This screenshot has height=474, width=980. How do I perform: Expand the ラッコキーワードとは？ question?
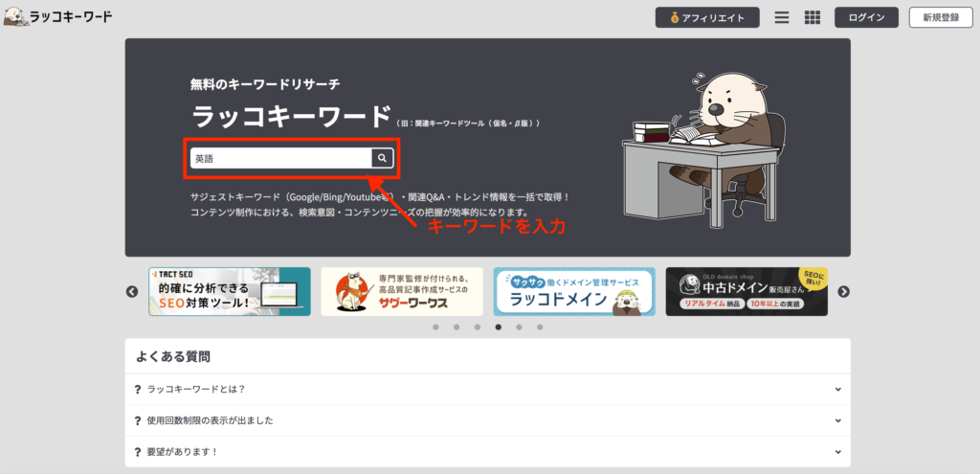(x=487, y=389)
